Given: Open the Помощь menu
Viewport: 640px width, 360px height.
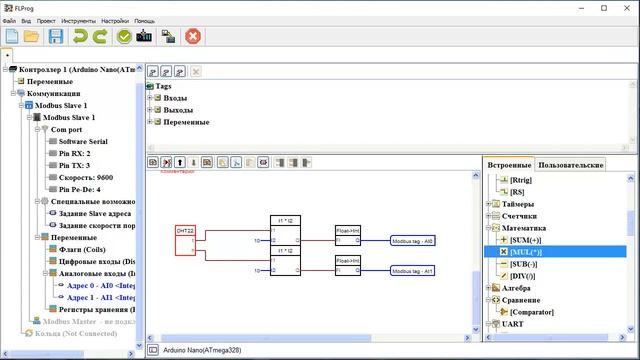Looking at the screenshot, I should 144,21.
